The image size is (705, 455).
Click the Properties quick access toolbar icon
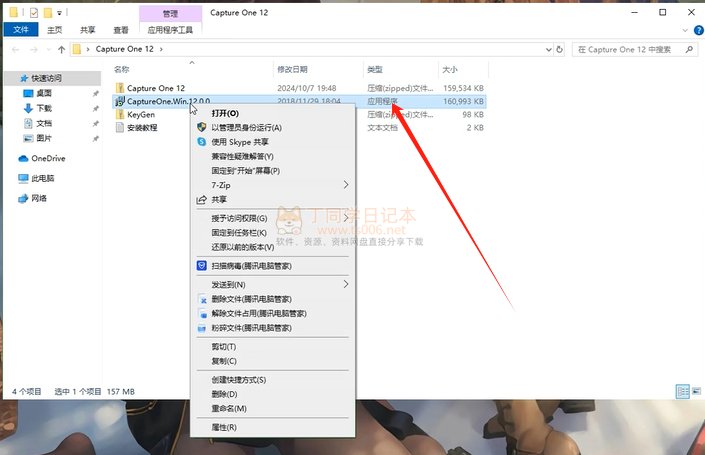(34, 13)
